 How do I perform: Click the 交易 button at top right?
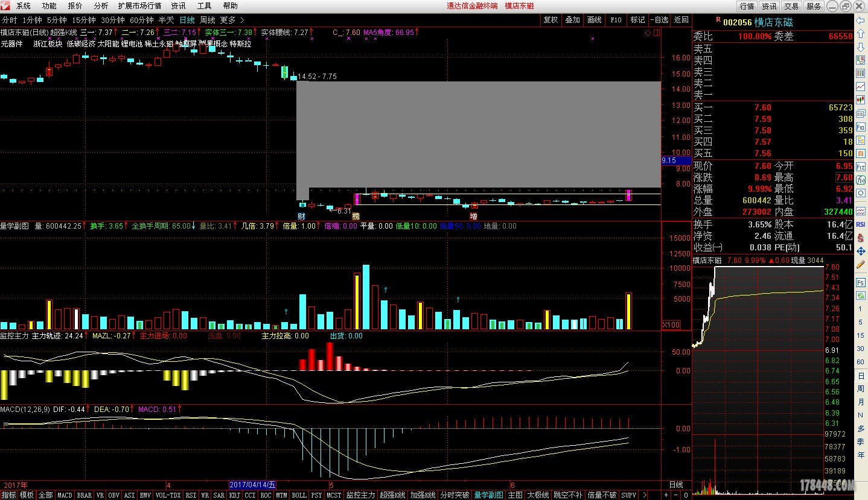point(791,6)
